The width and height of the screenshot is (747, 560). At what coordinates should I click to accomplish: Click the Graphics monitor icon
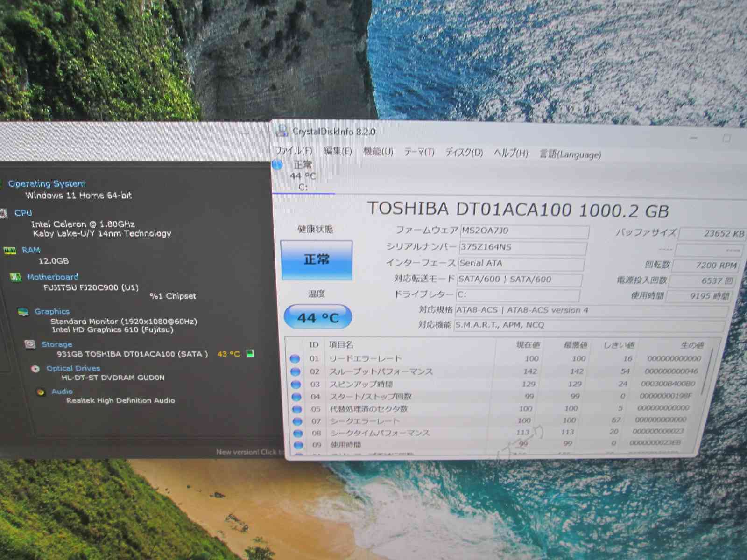point(23,312)
